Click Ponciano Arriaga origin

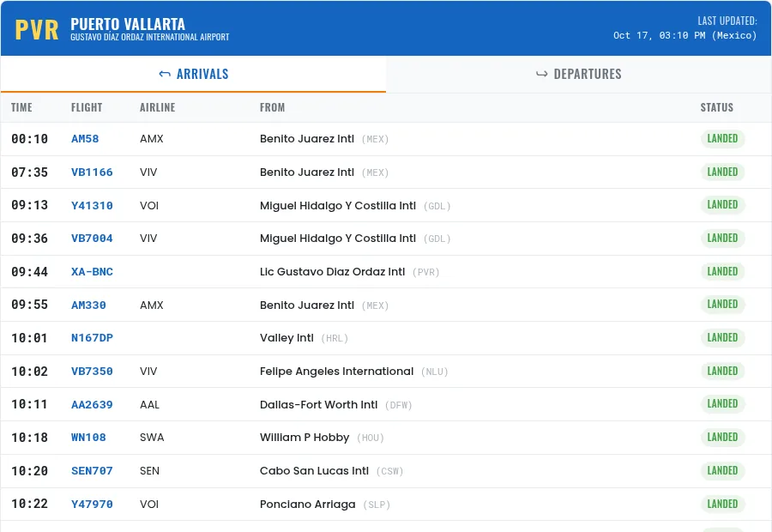(308, 505)
